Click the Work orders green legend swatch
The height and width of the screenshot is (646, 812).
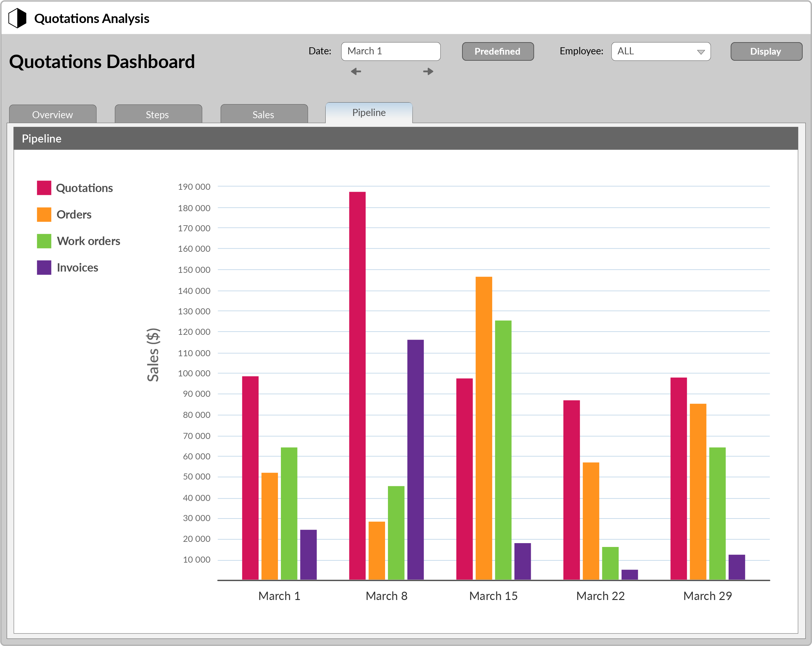click(x=44, y=241)
